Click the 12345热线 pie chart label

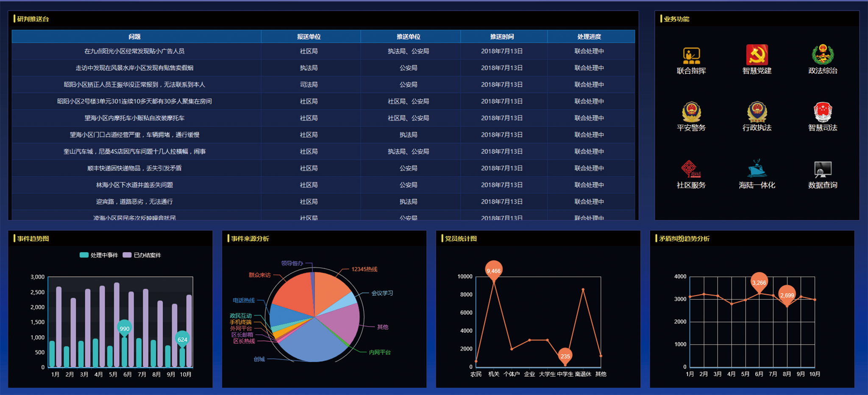[364, 269]
